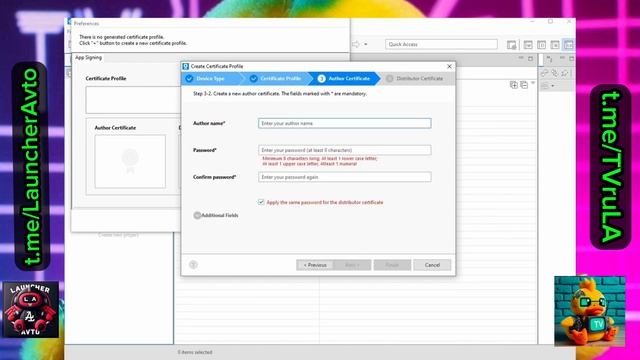Select the Device Type wizard step
The image size is (640, 360).
211,78
